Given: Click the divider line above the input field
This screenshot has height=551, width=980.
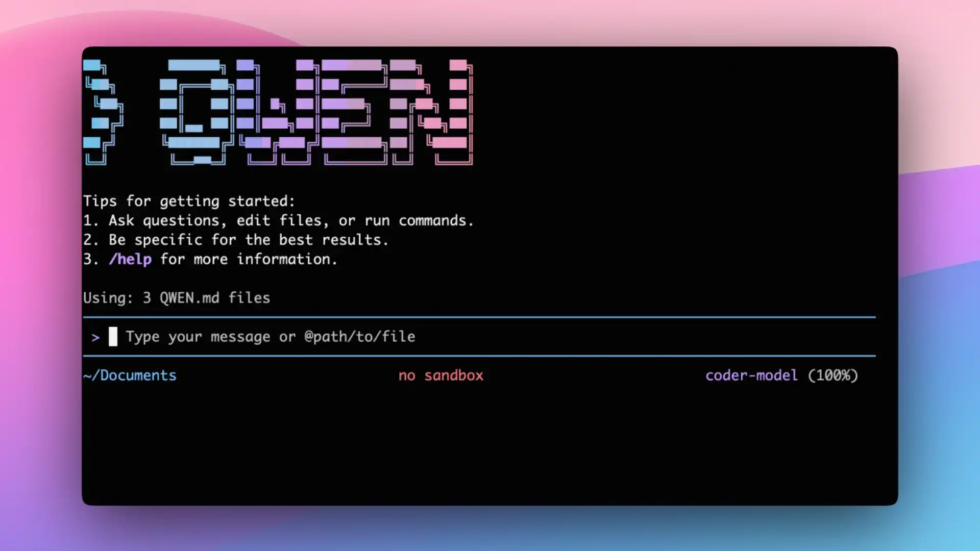Looking at the screenshot, I should click(480, 316).
